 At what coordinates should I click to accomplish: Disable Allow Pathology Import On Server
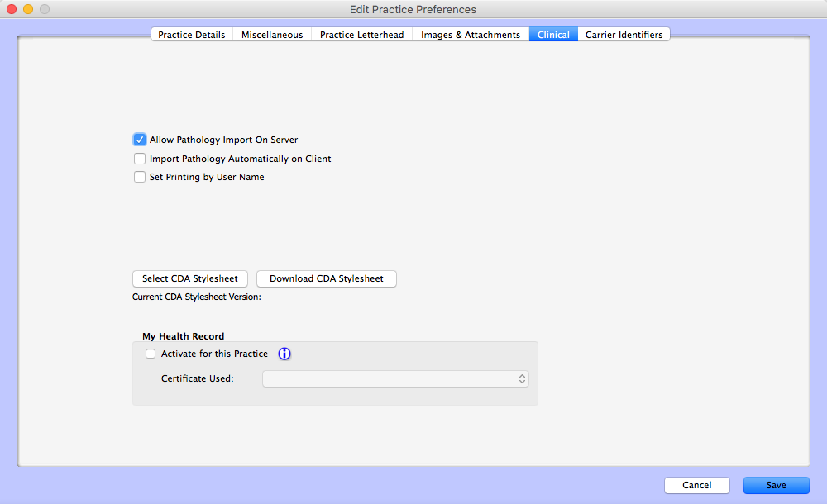tap(139, 139)
